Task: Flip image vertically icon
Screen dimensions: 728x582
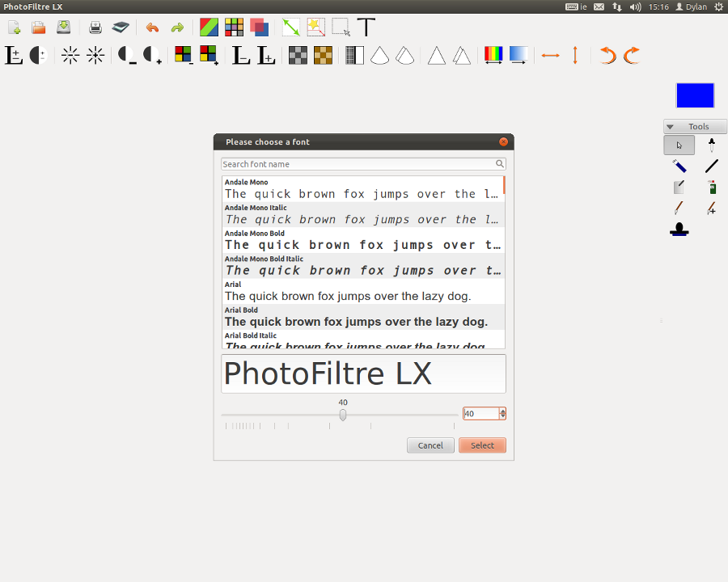Action: [x=575, y=55]
